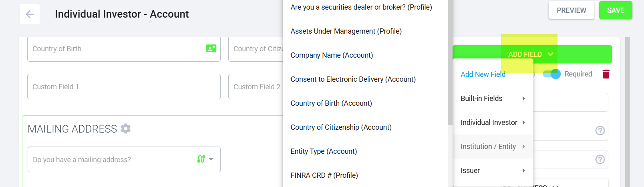
Task: Click the conditional logic icon in mailing address field
Action: (x=201, y=159)
